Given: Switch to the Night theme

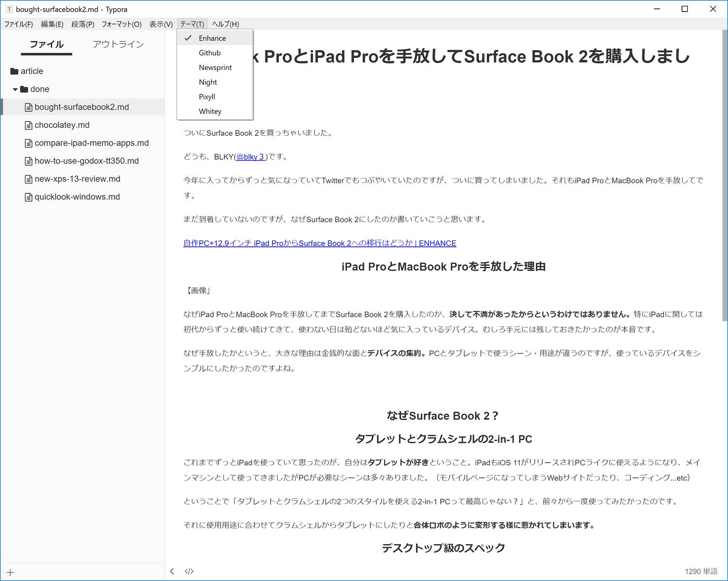Looking at the screenshot, I should click(215, 82).
